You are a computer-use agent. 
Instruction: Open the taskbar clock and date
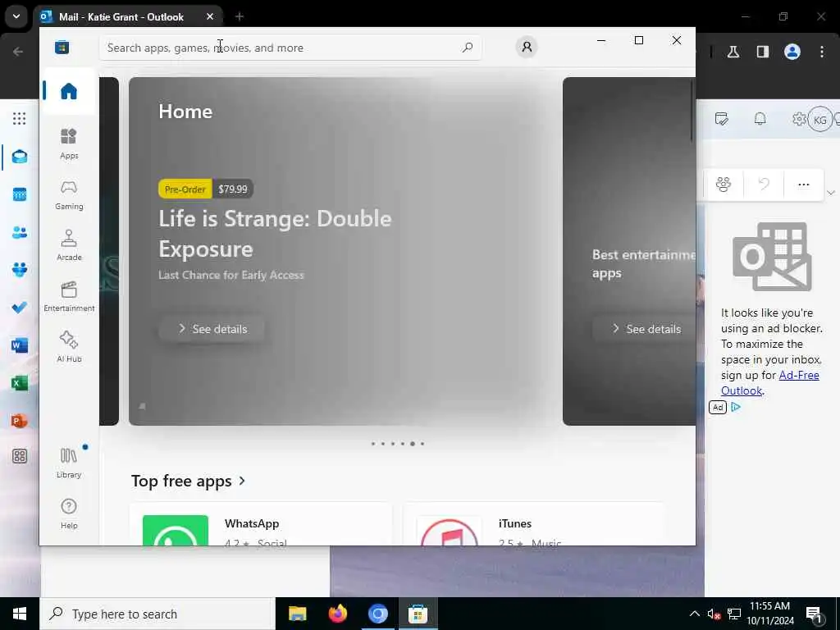click(x=770, y=614)
